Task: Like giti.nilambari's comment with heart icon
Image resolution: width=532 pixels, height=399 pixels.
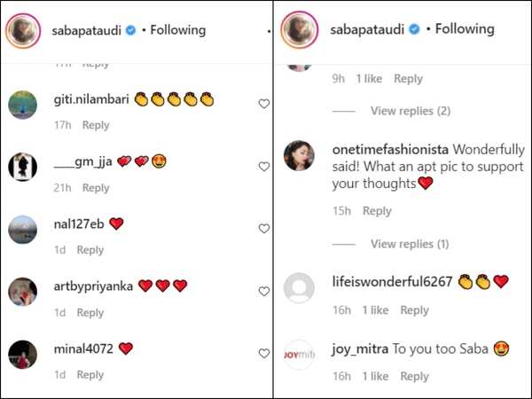Action: click(263, 104)
